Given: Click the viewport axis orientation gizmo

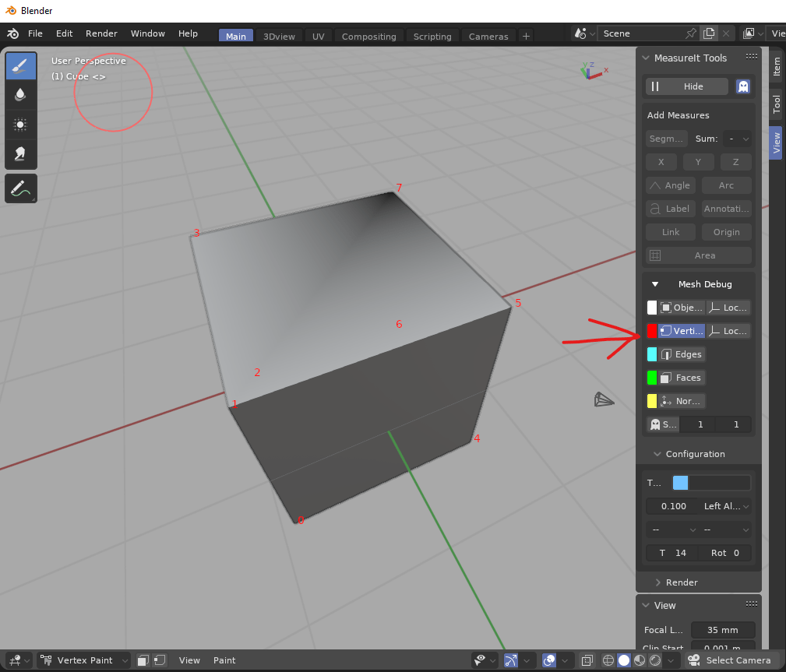Looking at the screenshot, I should click(x=593, y=71).
